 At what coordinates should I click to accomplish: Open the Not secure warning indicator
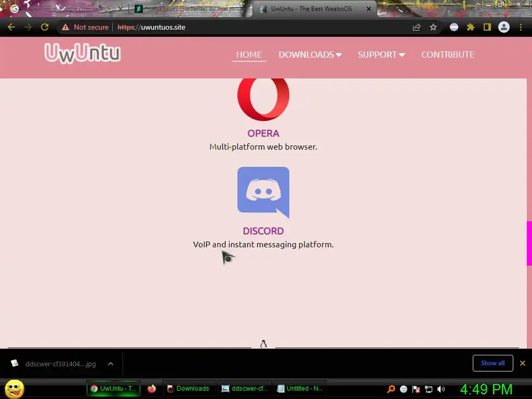pos(85,27)
